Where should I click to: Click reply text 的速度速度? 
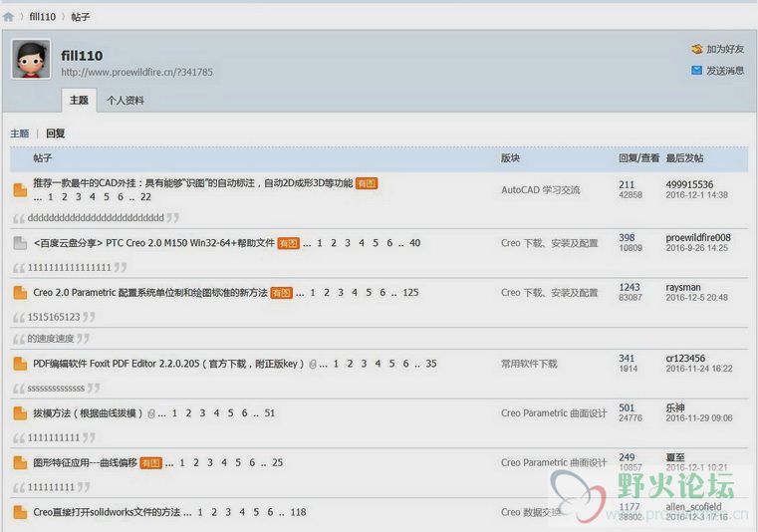[x=50, y=339]
